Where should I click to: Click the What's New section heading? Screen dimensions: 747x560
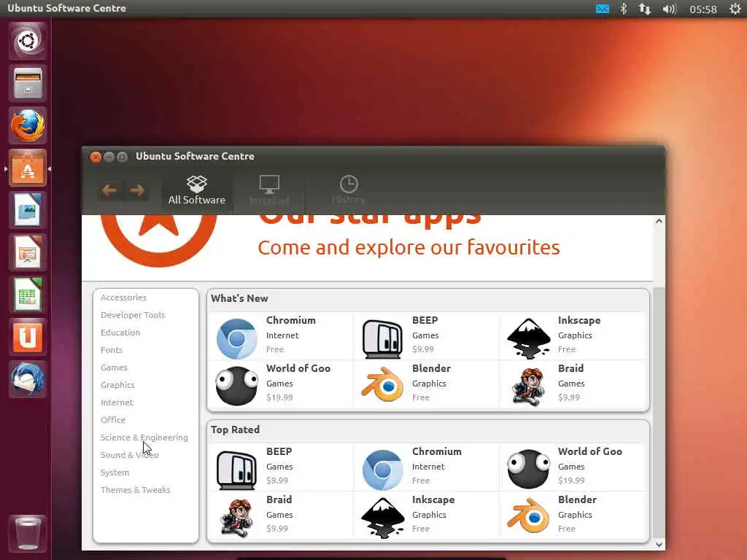point(239,298)
